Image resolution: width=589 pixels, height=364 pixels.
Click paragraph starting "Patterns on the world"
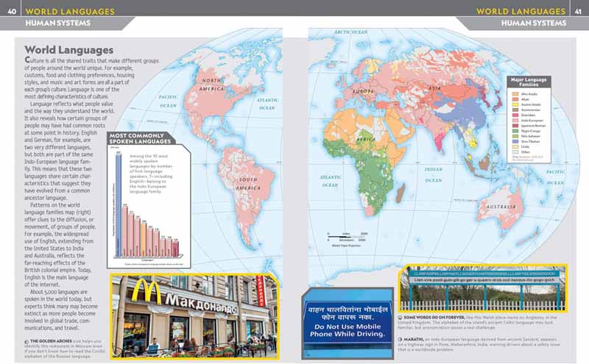coord(60,245)
